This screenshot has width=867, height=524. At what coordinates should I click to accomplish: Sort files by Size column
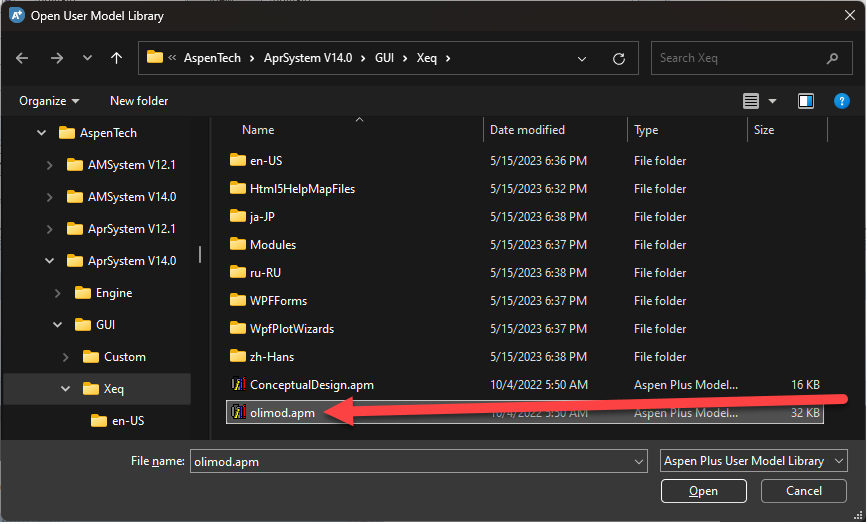(x=764, y=130)
